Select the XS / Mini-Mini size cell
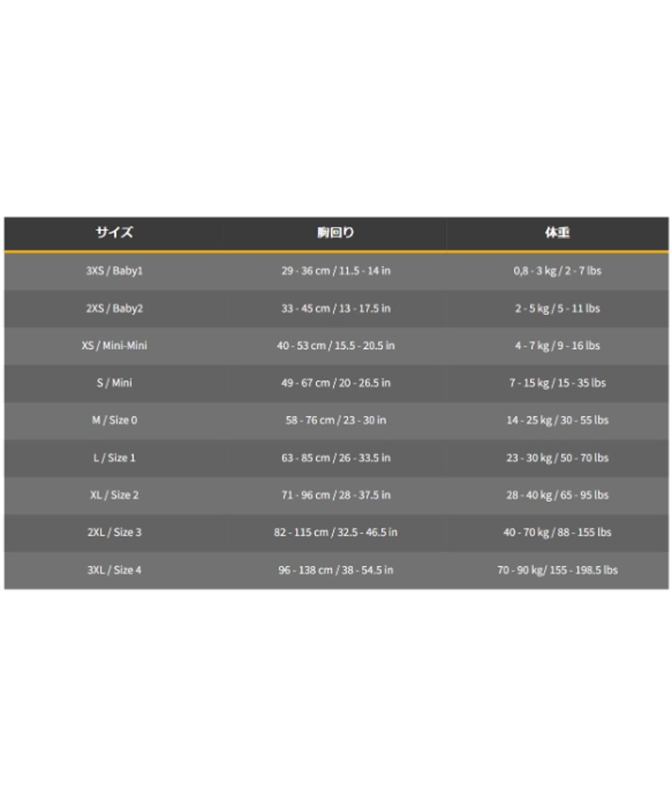 (x=114, y=345)
